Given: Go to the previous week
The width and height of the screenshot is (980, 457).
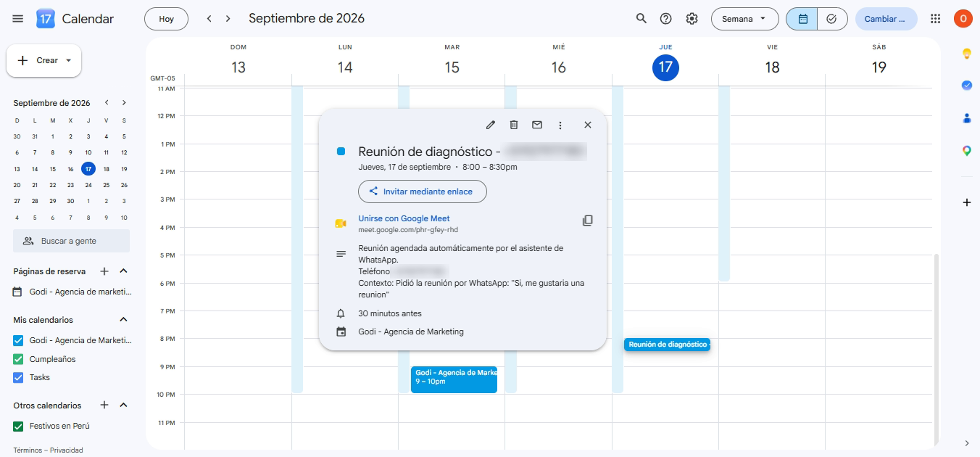Looking at the screenshot, I should click(x=209, y=19).
